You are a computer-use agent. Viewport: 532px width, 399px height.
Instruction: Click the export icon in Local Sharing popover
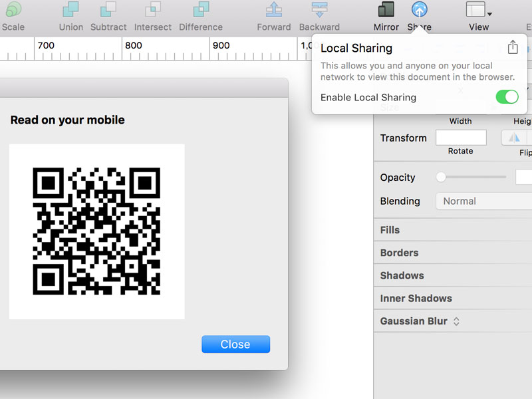(x=513, y=47)
